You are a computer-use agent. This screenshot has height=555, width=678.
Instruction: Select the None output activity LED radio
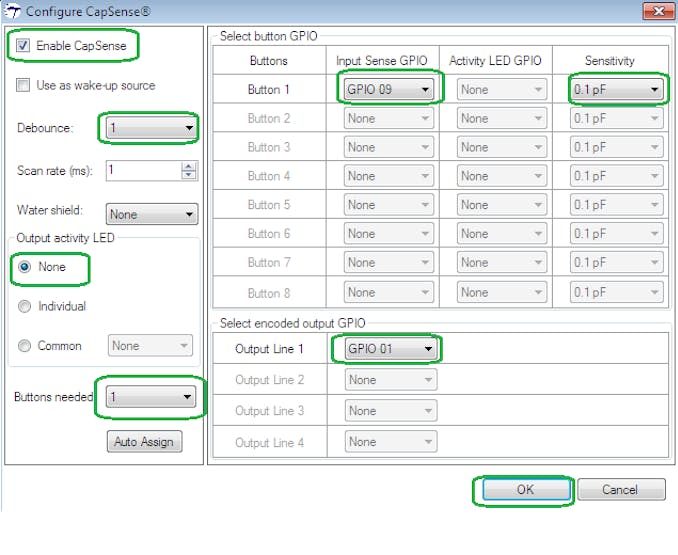(x=24, y=267)
